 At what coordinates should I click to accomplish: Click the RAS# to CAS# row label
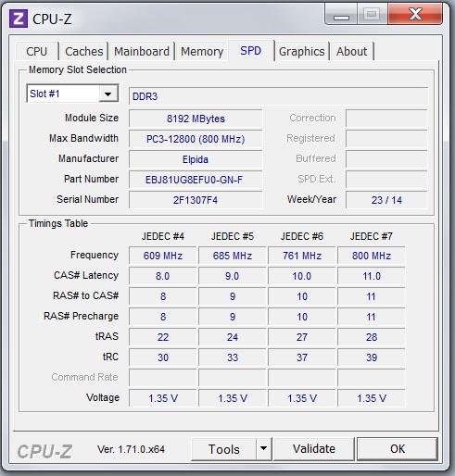click(86, 295)
